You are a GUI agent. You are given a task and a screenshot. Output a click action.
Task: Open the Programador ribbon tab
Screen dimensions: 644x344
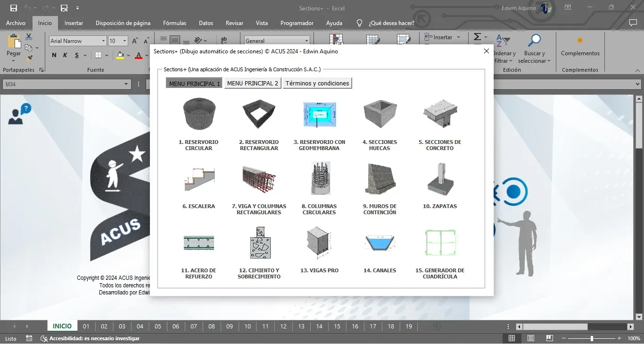click(297, 23)
